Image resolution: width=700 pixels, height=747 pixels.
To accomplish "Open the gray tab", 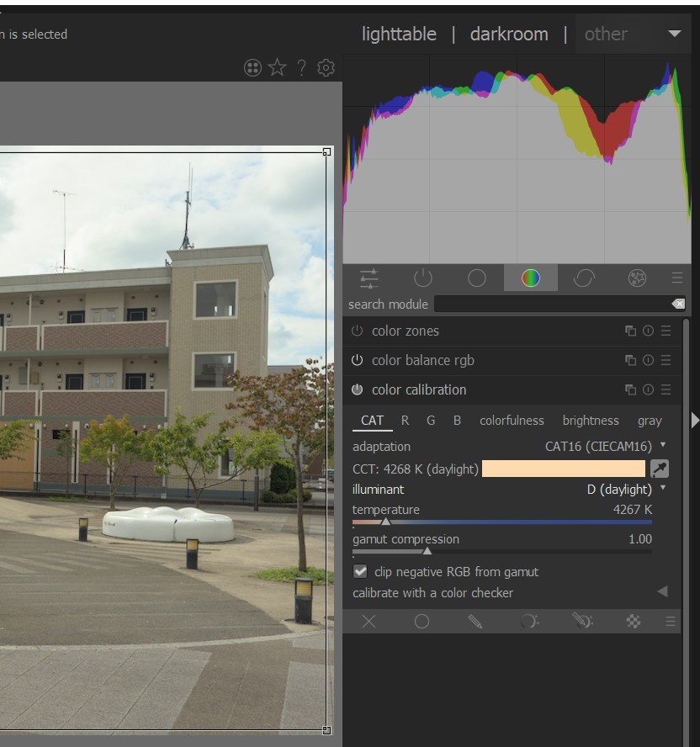I will (650, 421).
